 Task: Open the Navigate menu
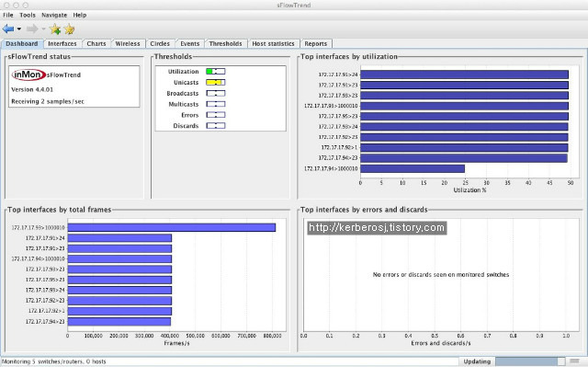coord(54,15)
